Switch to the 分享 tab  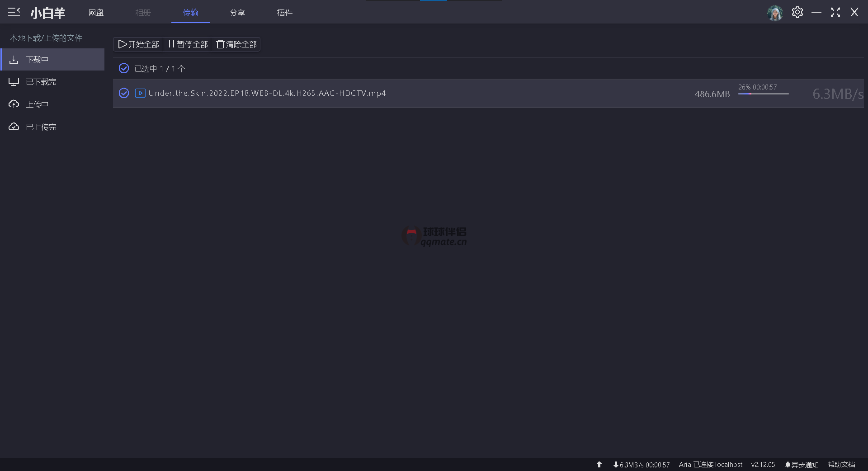coord(237,13)
